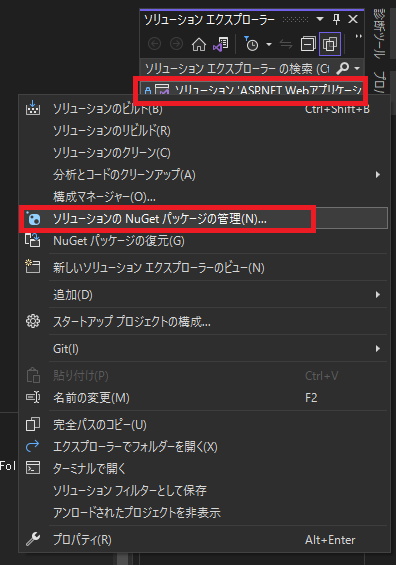The height and width of the screenshot is (565, 396).
Task: Open the Git(I) submenu
Action: tap(205, 348)
